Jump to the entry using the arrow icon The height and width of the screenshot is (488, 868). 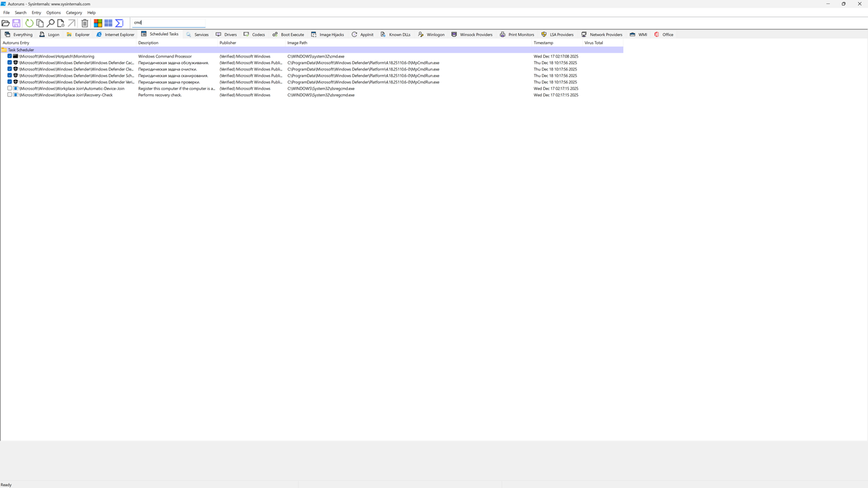[x=71, y=22]
